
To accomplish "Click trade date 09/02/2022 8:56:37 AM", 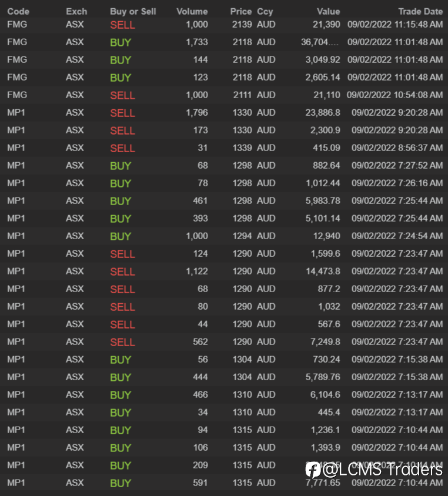I will 397,148.
